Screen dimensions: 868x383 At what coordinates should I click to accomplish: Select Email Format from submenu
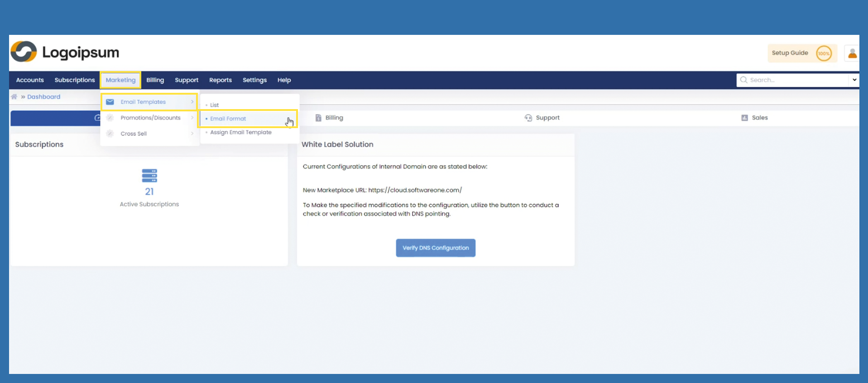pos(228,119)
